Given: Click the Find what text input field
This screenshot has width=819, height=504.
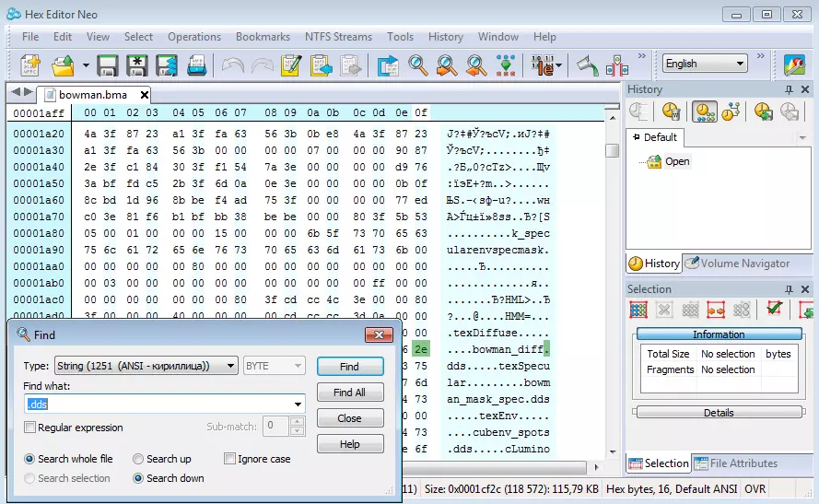Looking at the screenshot, I should (x=164, y=404).
